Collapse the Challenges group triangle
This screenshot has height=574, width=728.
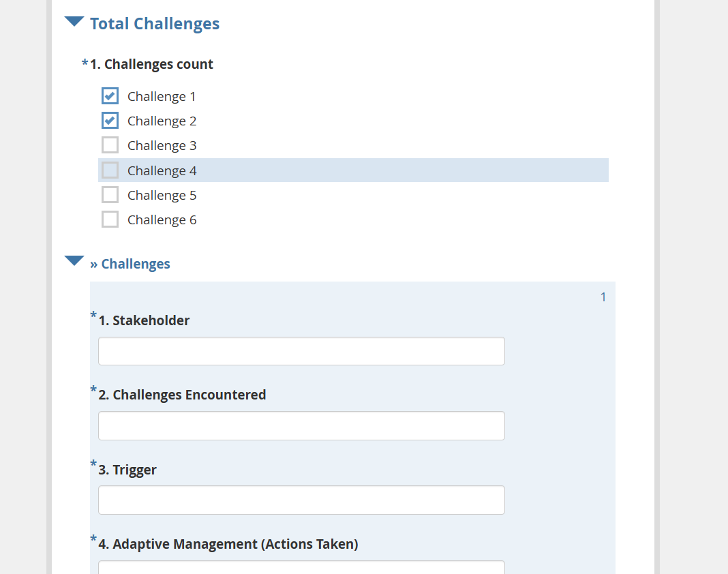pyautogui.click(x=74, y=261)
